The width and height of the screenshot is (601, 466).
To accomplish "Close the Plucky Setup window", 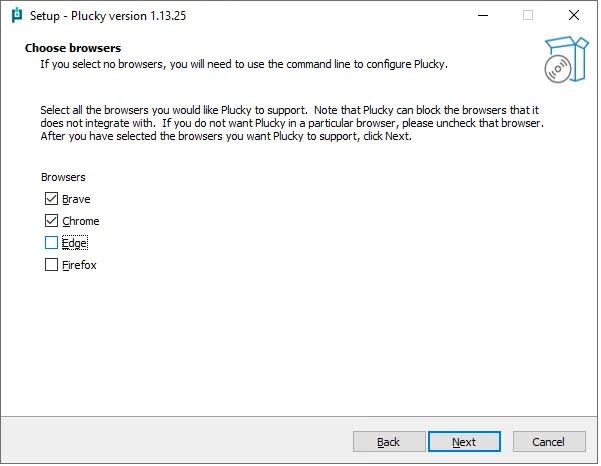I will (x=573, y=15).
